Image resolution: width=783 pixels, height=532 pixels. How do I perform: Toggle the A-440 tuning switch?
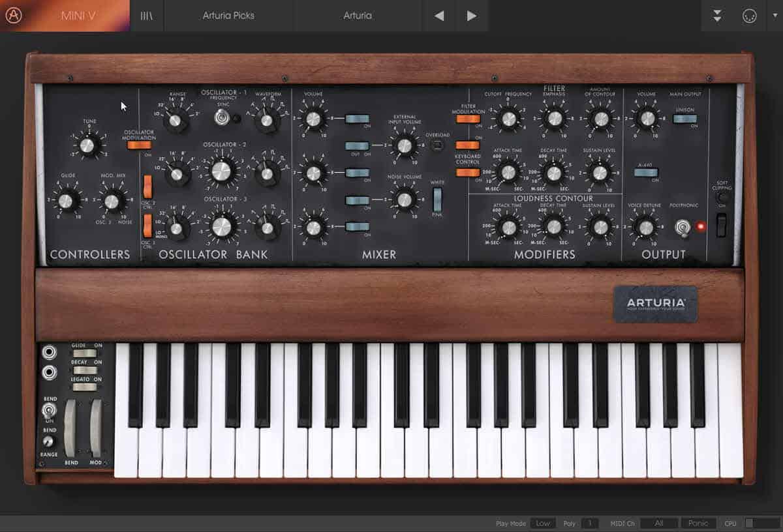coord(645,172)
